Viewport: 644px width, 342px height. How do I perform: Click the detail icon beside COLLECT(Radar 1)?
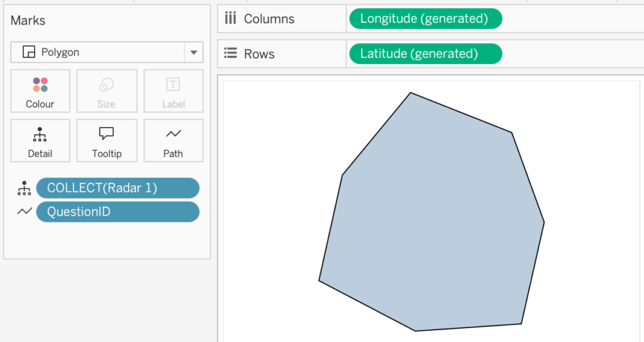[25, 188]
